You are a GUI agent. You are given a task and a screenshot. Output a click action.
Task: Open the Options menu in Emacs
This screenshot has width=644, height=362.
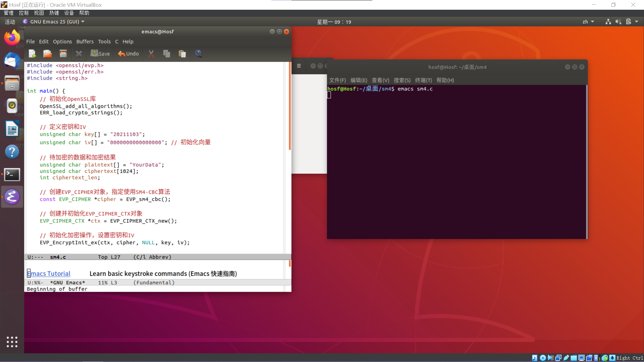click(62, 42)
